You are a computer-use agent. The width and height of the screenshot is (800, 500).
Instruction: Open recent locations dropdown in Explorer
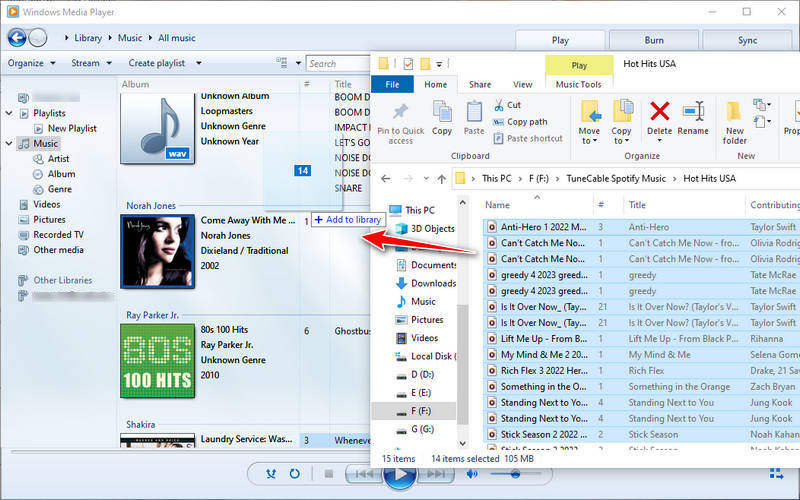click(x=426, y=179)
